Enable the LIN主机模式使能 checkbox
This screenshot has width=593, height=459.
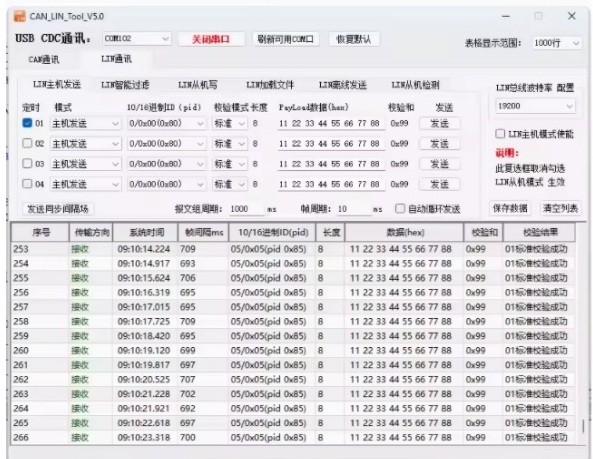point(500,134)
